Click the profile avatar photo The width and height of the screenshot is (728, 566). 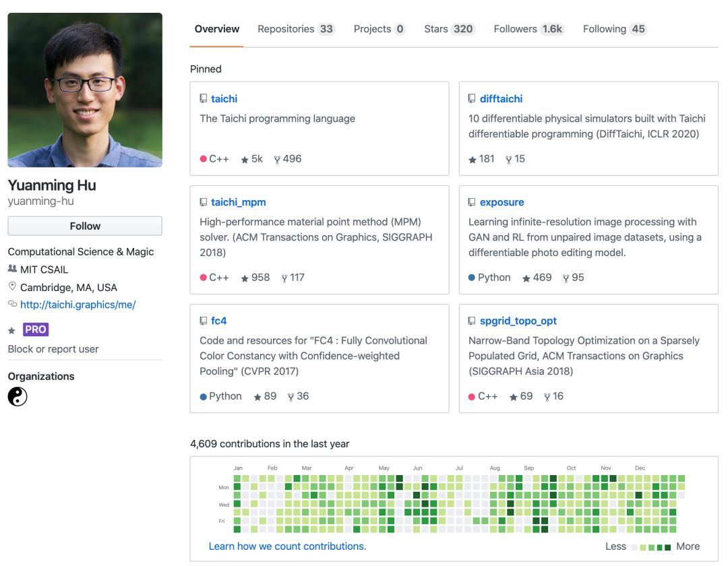click(85, 90)
